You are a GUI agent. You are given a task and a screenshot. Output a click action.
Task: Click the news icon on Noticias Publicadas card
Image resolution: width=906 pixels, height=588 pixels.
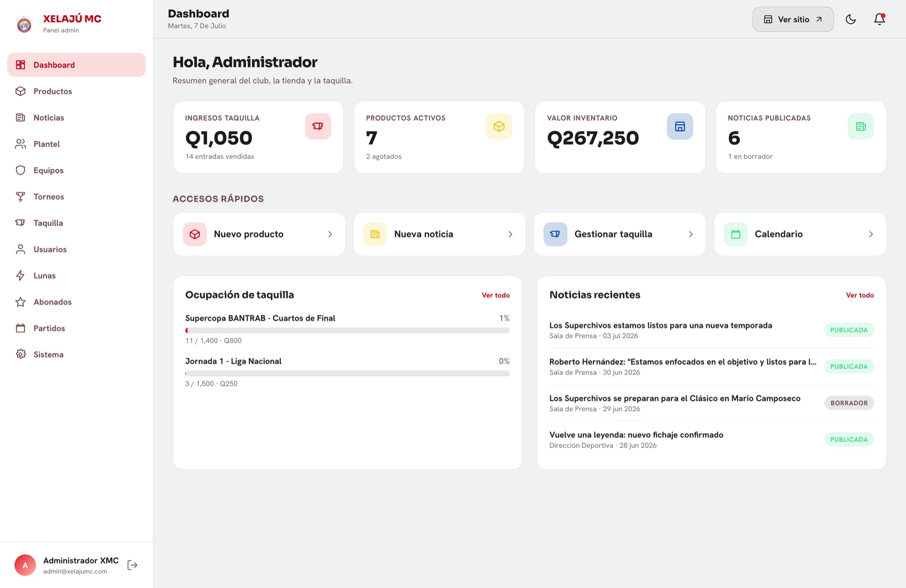click(861, 126)
